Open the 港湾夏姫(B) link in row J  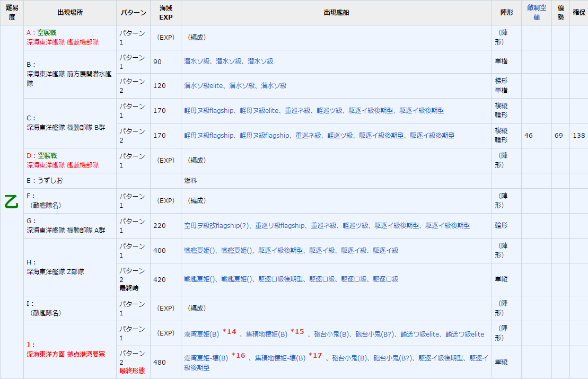tap(200, 334)
